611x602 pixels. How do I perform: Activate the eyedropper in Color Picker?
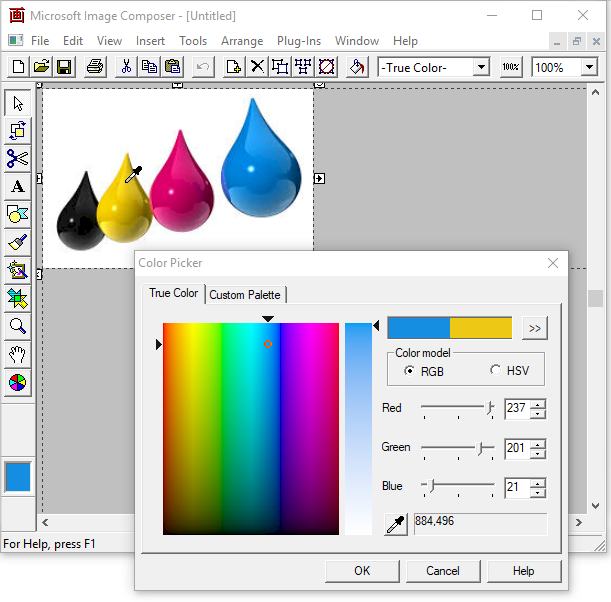tap(396, 524)
